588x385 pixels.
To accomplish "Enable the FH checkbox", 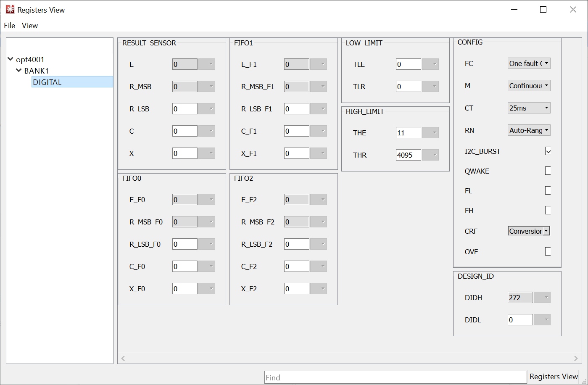I will point(548,210).
